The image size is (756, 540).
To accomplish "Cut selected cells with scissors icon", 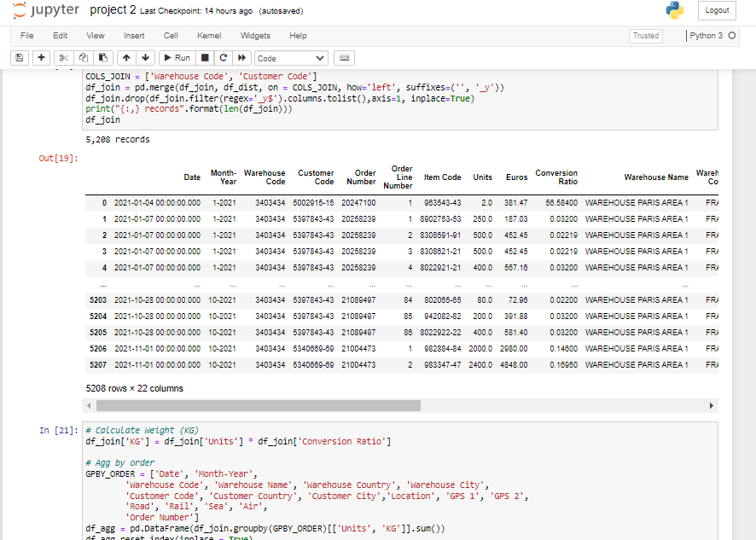I will (63, 58).
